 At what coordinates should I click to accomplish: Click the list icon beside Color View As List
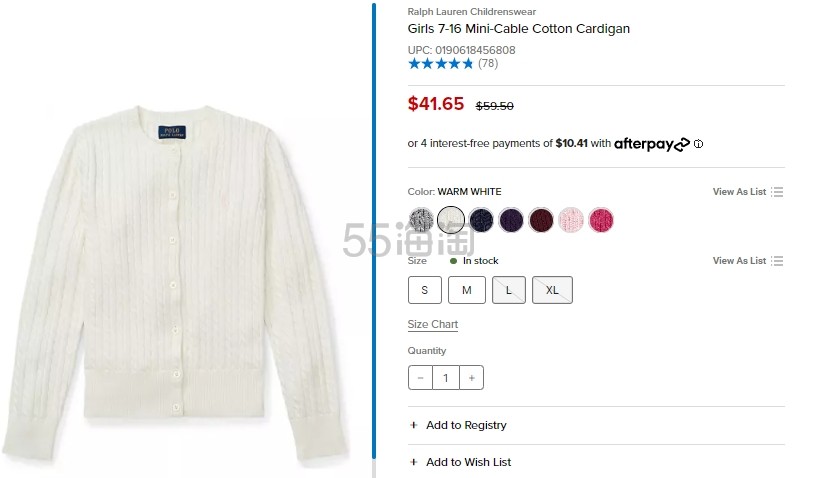pos(777,192)
